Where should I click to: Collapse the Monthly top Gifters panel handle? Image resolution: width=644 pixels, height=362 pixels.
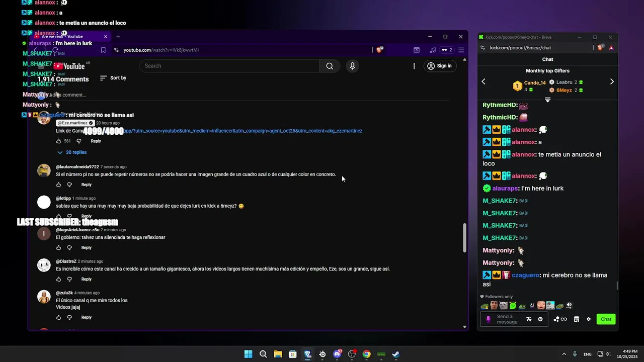(x=547, y=100)
